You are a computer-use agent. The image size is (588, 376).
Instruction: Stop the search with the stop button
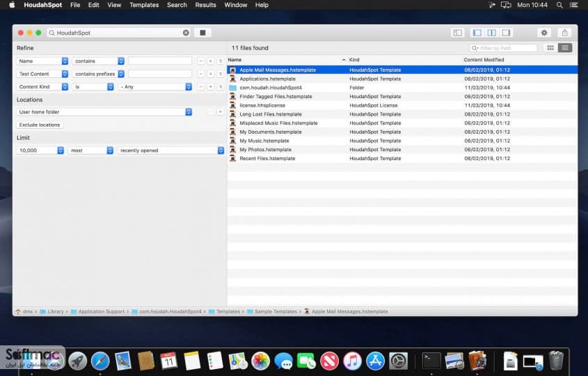click(202, 33)
